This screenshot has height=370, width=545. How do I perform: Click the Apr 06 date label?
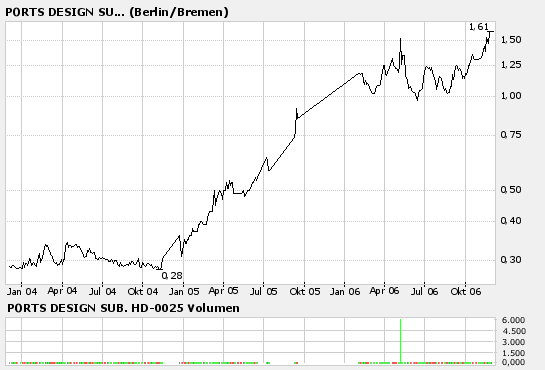click(384, 291)
